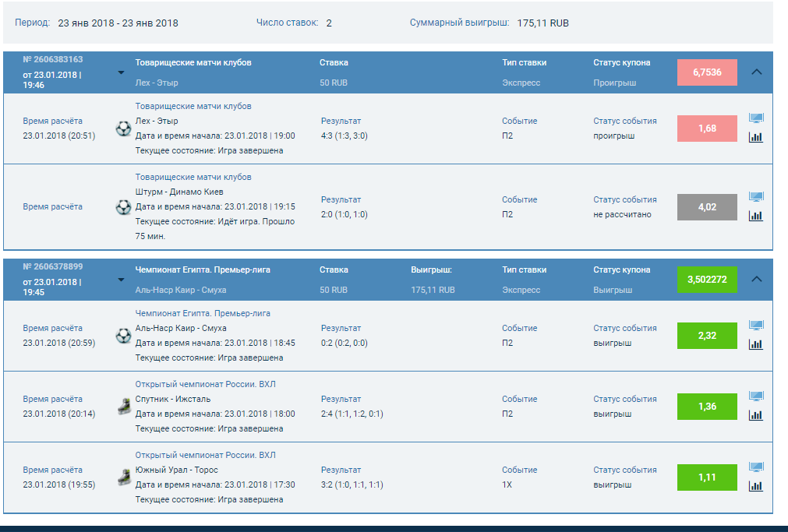Click dropdown triangle next to coupon 2606383163 date

[121, 72]
